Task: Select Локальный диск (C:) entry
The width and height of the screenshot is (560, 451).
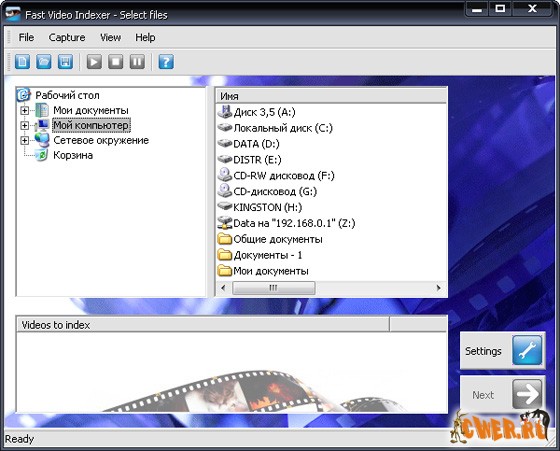Action: [283, 128]
